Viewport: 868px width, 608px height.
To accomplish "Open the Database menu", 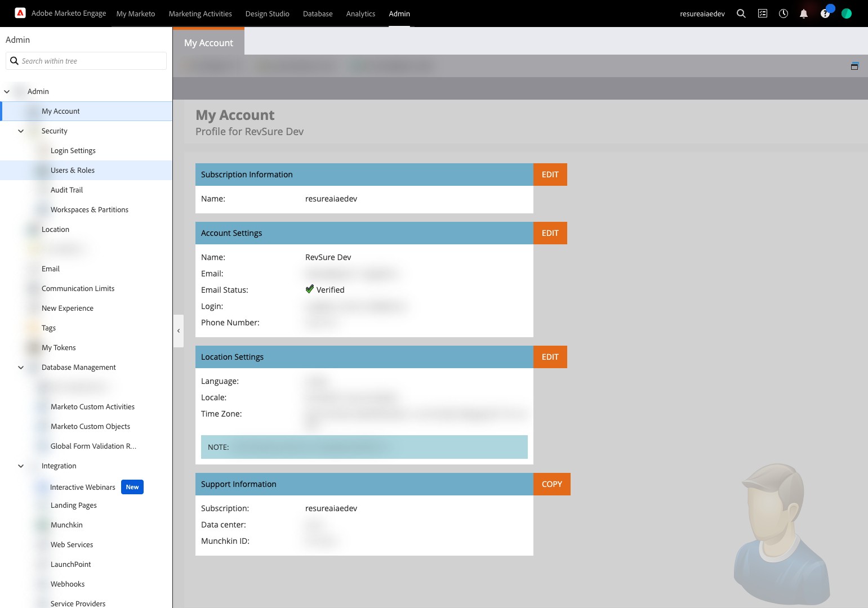I will point(318,14).
